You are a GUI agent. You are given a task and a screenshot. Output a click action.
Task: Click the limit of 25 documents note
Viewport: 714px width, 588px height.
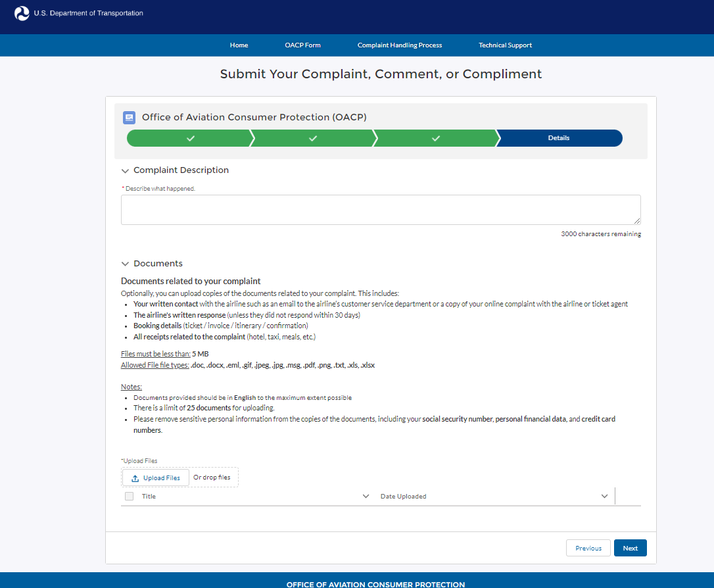point(204,408)
